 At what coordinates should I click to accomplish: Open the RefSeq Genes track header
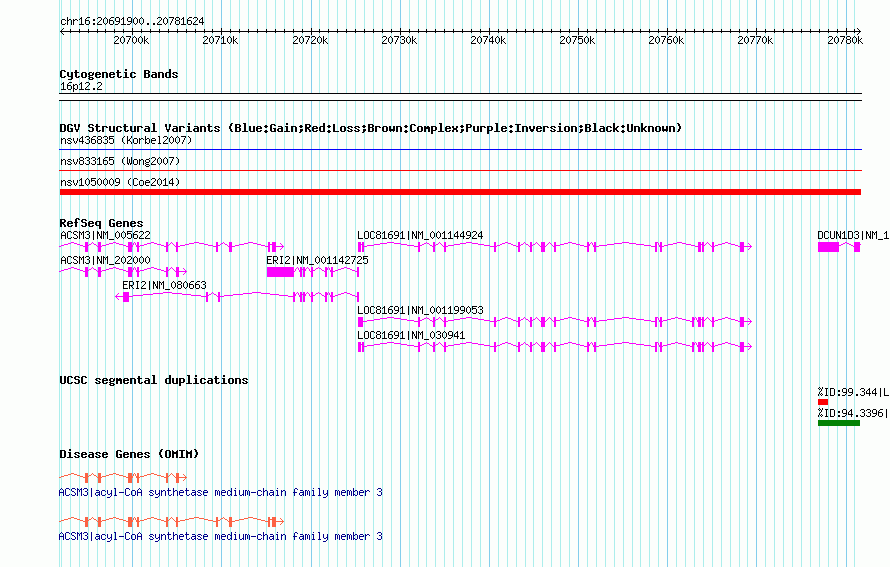102,223
